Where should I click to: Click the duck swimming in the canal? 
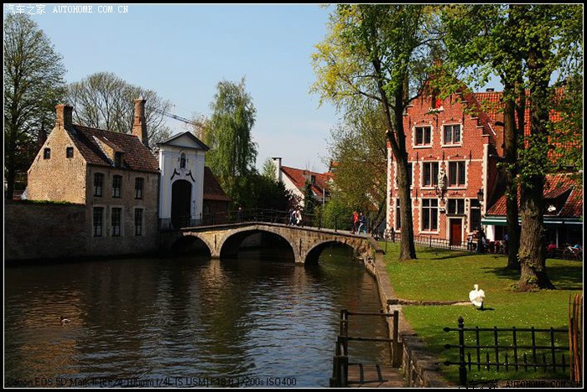(65, 320)
